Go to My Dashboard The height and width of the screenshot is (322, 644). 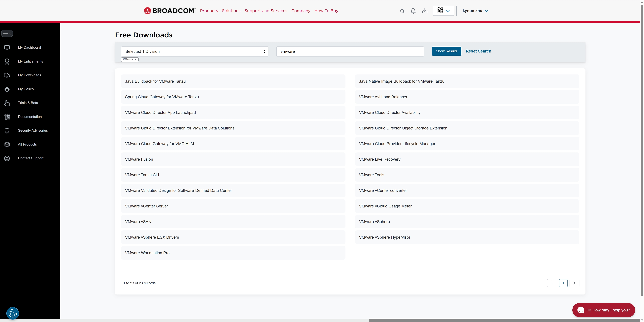(x=29, y=47)
